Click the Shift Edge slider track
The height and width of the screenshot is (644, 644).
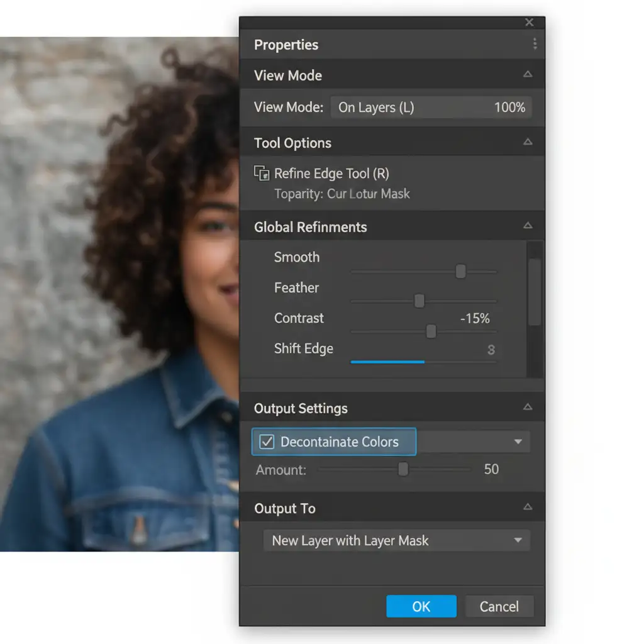pos(423,362)
